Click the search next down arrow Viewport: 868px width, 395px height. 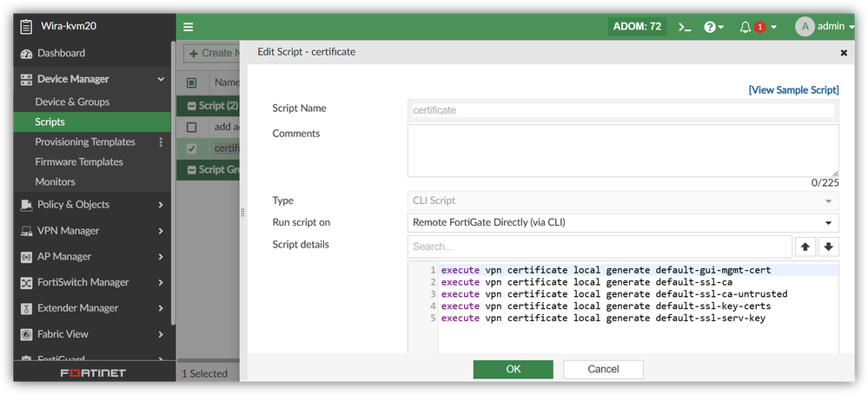(828, 247)
